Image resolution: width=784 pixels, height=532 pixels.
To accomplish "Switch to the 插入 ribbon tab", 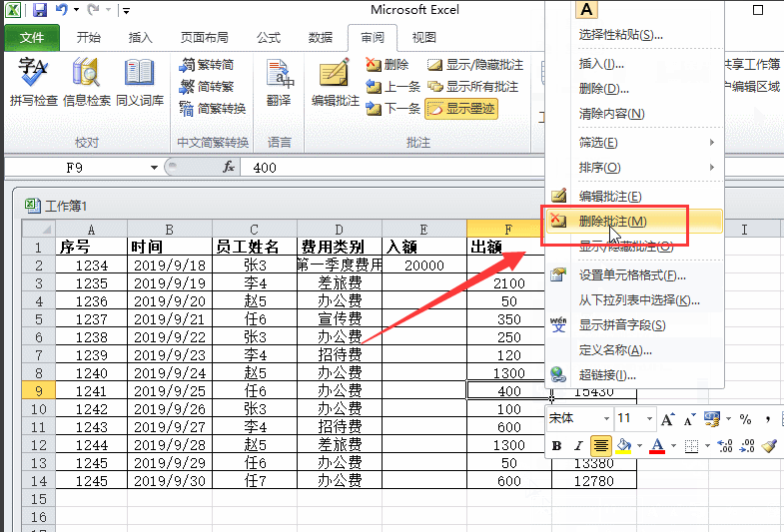I will pyautogui.click(x=140, y=38).
